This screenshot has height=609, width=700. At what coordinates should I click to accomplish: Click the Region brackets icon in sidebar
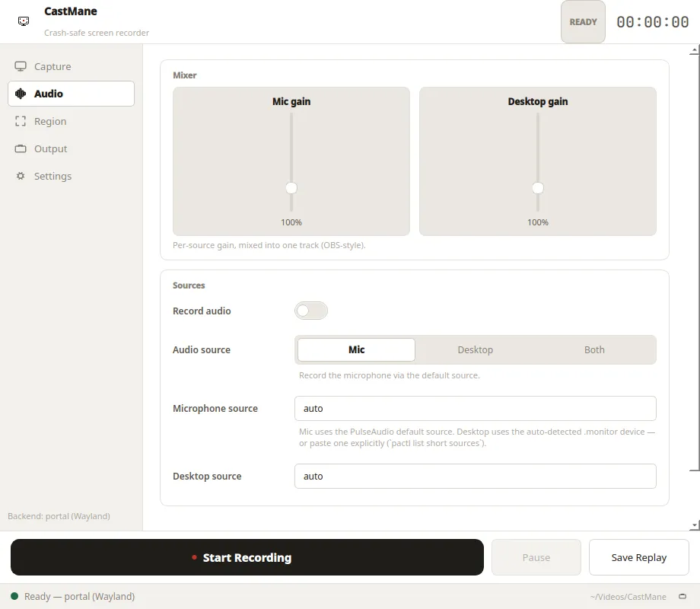(x=21, y=121)
